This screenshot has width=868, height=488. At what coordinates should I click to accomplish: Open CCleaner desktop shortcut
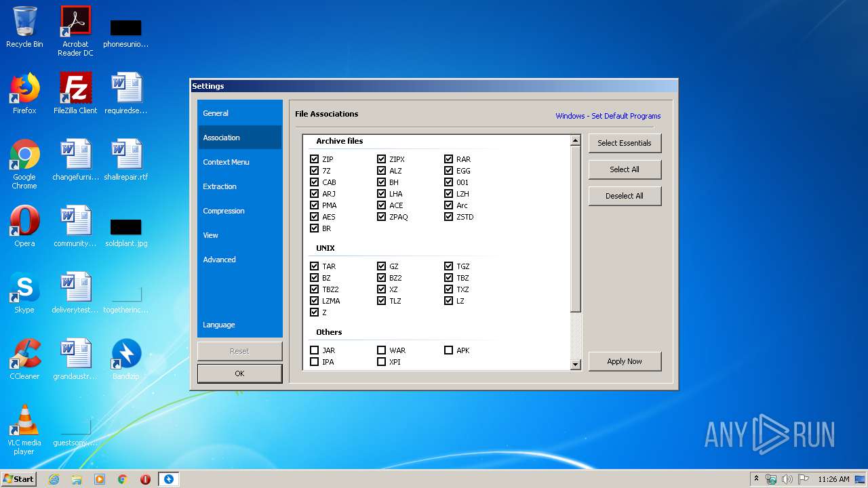point(24,359)
